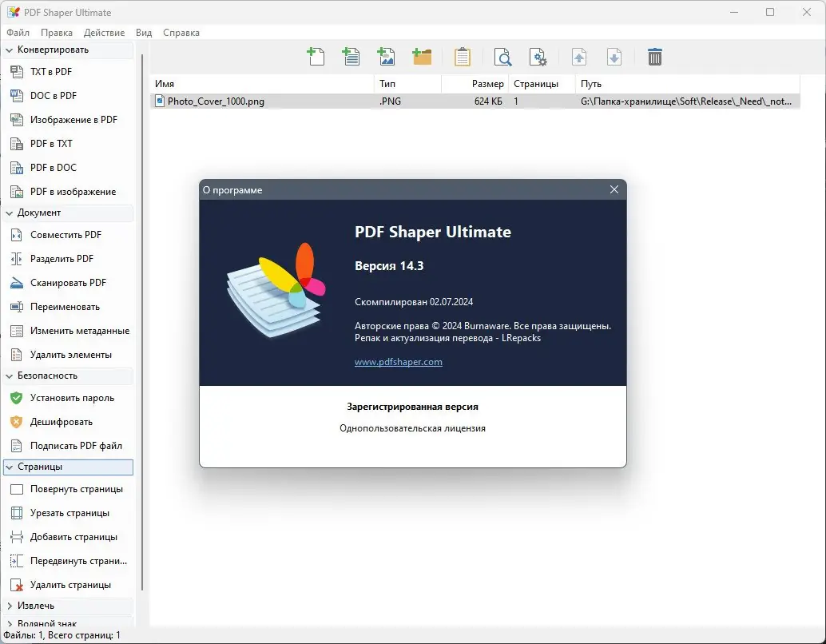Click the Add file toolbar icon
This screenshot has width=826, height=644.
pyautogui.click(x=316, y=57)
